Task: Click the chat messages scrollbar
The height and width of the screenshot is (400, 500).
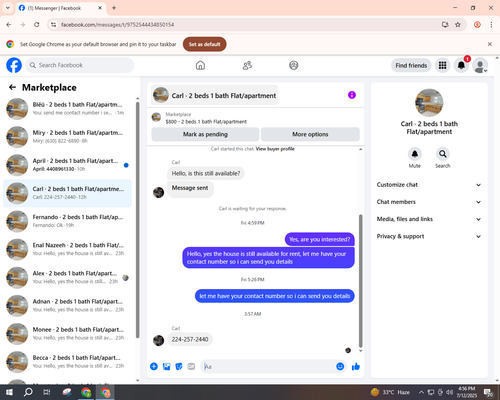Action: [360, 281]
